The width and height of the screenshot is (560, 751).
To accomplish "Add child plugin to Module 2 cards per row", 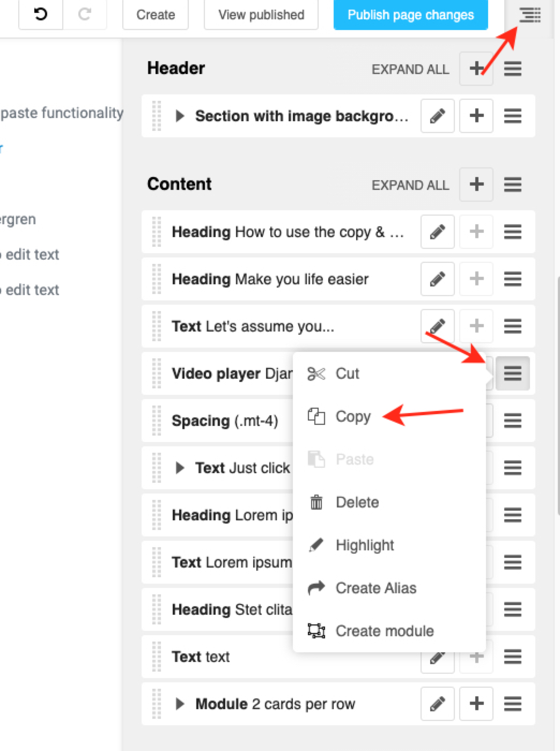I will point(476,704).
